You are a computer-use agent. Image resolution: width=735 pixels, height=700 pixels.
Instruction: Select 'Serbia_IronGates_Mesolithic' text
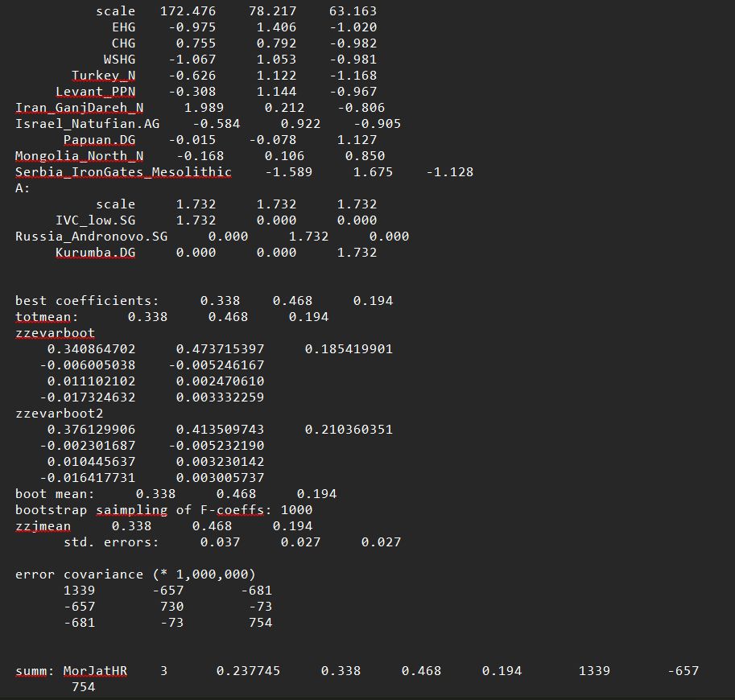[x=123, y=172]
